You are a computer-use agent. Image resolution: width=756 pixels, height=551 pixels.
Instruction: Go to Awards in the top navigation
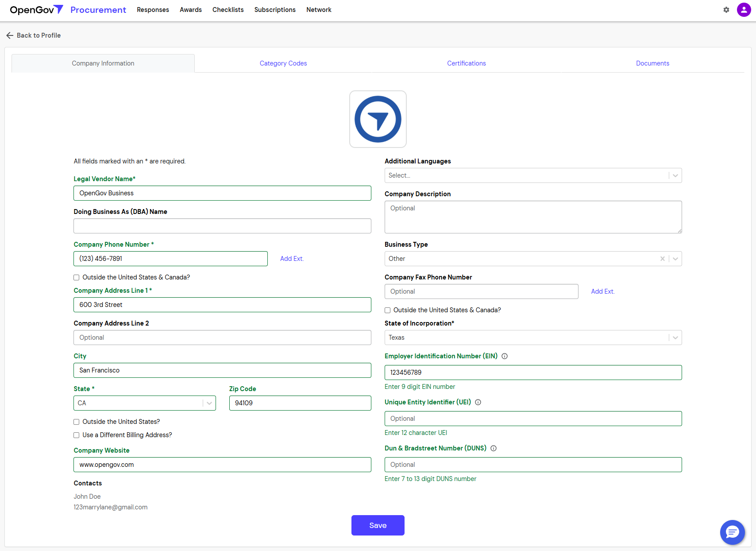pyautogui.click(x=191, y=10)
